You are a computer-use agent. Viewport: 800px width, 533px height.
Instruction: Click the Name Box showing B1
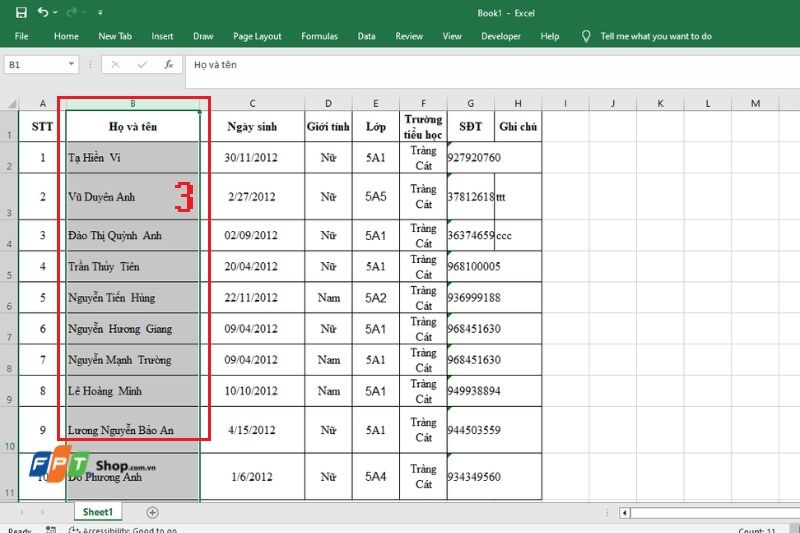point(36,65)
